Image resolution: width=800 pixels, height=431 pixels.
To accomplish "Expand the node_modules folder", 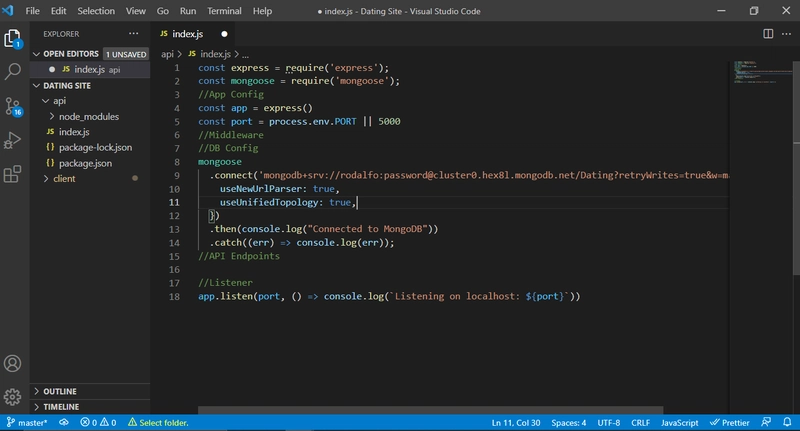I will coord(52,116).
